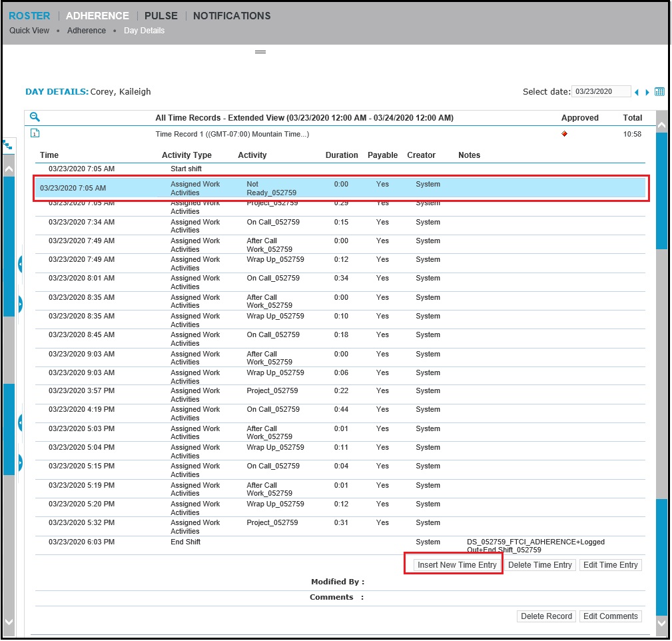Select the 9:03 AM Wrap Up row
672x641 pixels.
(340, 376)
